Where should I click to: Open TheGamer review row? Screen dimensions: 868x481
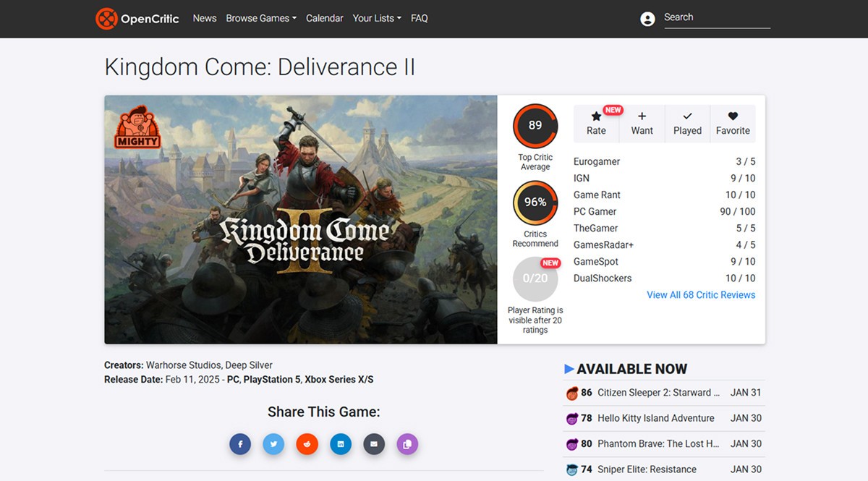click(x=665, y=229)
